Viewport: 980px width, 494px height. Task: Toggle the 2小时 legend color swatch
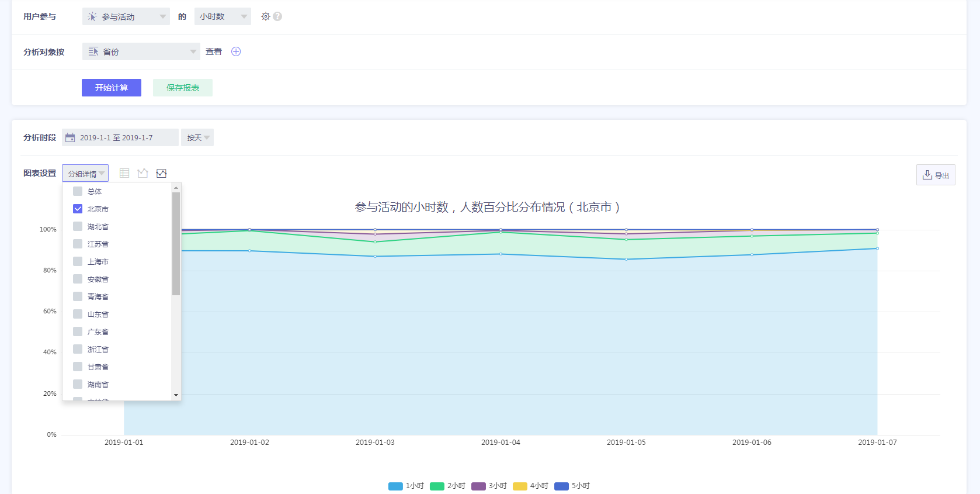point(437,486)
